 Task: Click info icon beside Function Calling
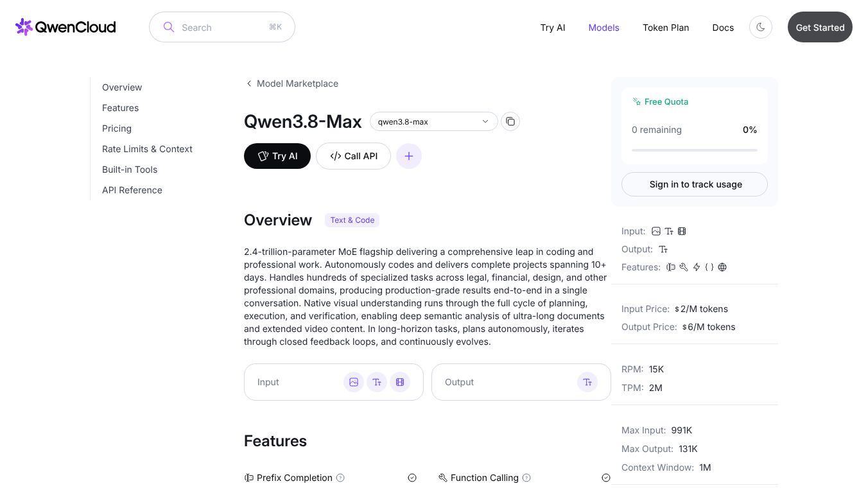coord(526,478)
